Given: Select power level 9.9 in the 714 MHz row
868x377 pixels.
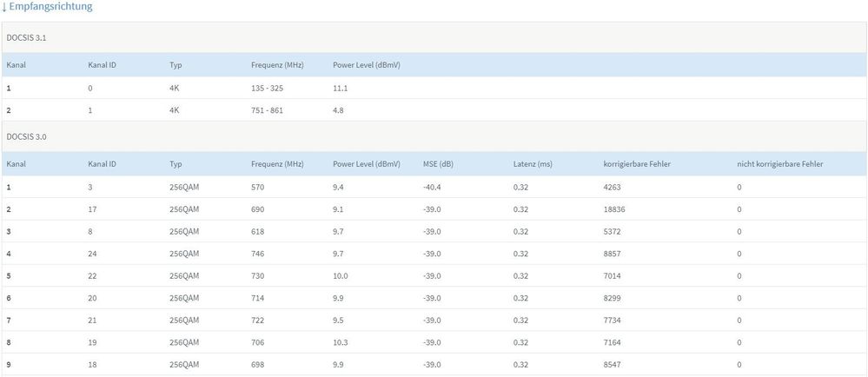Looking at the screenshot, I should 338,298.
